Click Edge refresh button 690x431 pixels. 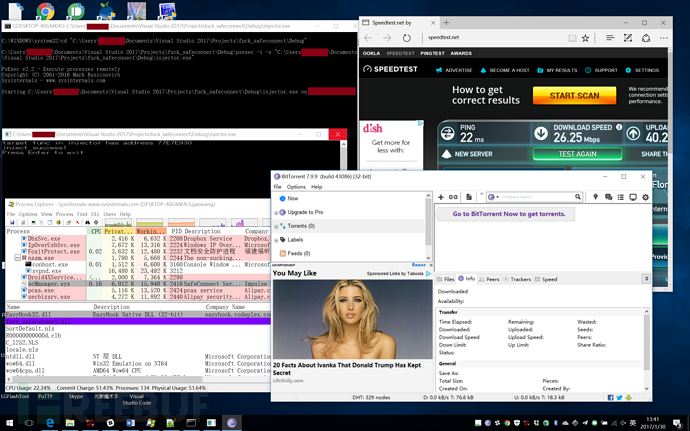tap(407, 38)
